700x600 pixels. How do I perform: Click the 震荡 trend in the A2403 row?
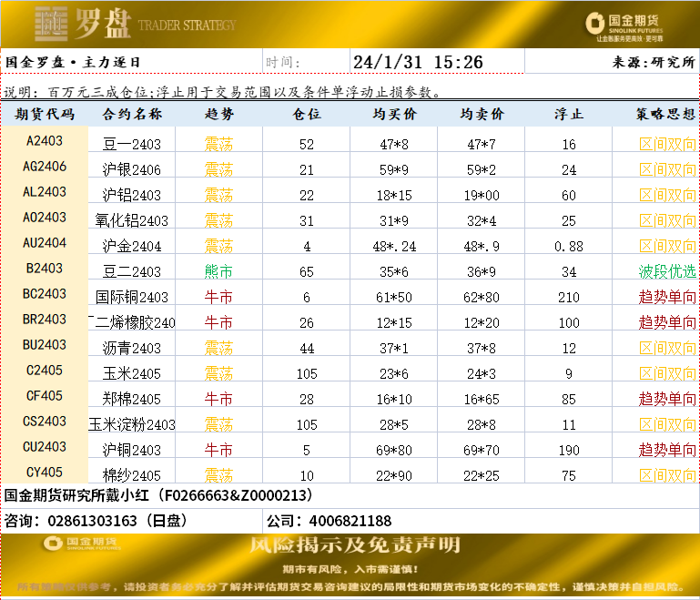(x=218, y=144)
